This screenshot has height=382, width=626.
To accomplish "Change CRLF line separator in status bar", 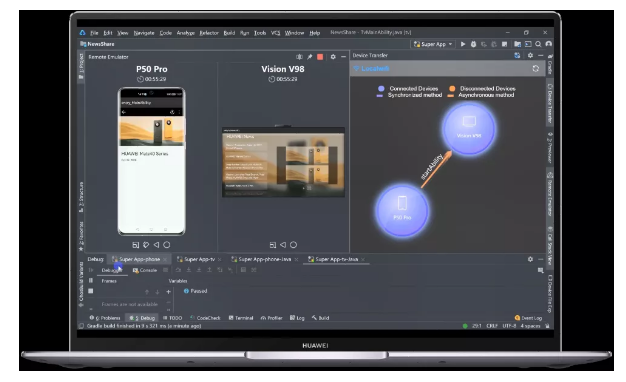I will 492,326.
